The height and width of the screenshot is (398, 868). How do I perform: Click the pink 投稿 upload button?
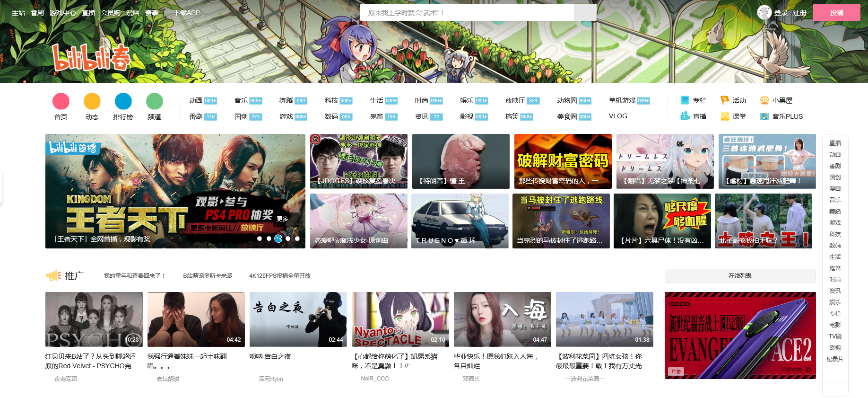(836, 12)
